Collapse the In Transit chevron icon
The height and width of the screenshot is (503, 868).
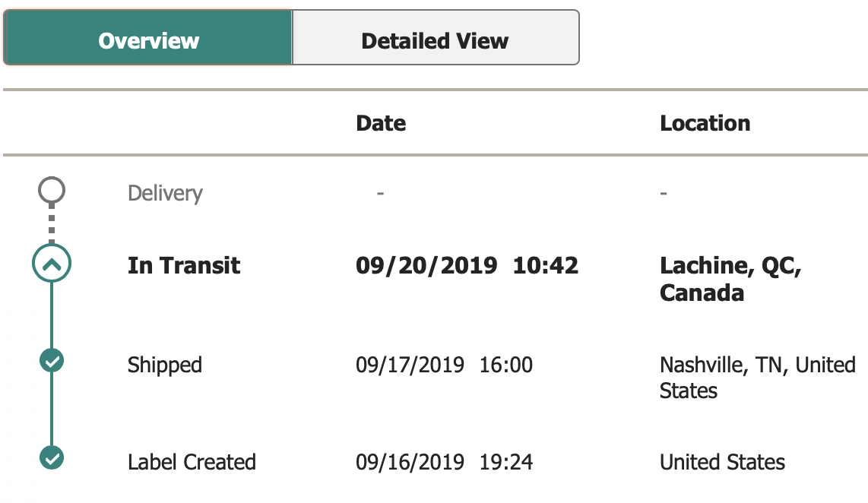pos(52,264)
